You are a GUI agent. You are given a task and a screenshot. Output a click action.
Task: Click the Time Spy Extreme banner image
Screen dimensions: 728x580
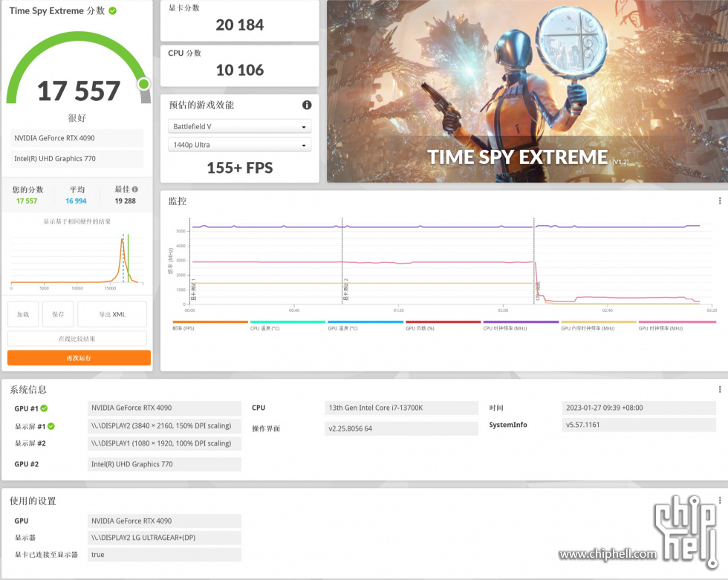coord(527,91)
